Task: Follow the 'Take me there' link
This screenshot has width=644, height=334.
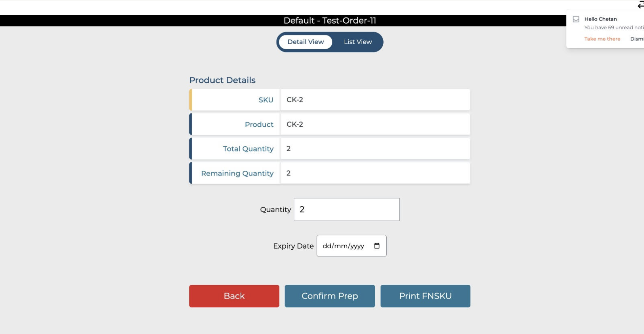Action: pyautogui.click(x=602, y=39)
